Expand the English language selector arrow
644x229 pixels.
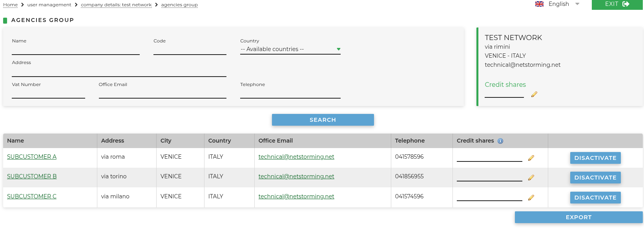(x=577, y=4)
